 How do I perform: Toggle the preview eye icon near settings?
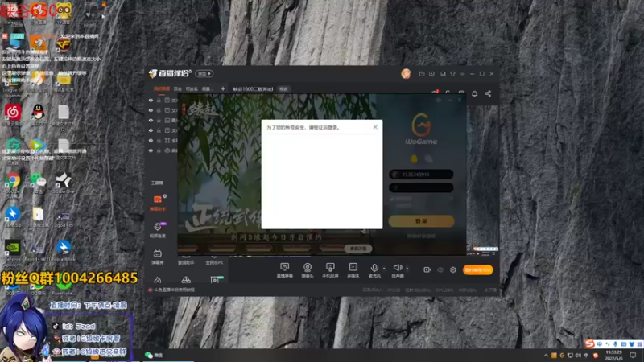[440, 270]
